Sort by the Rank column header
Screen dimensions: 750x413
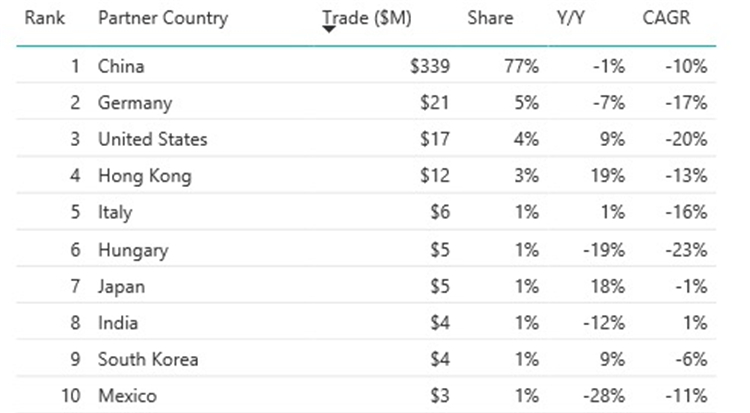[x=44, y=18]
